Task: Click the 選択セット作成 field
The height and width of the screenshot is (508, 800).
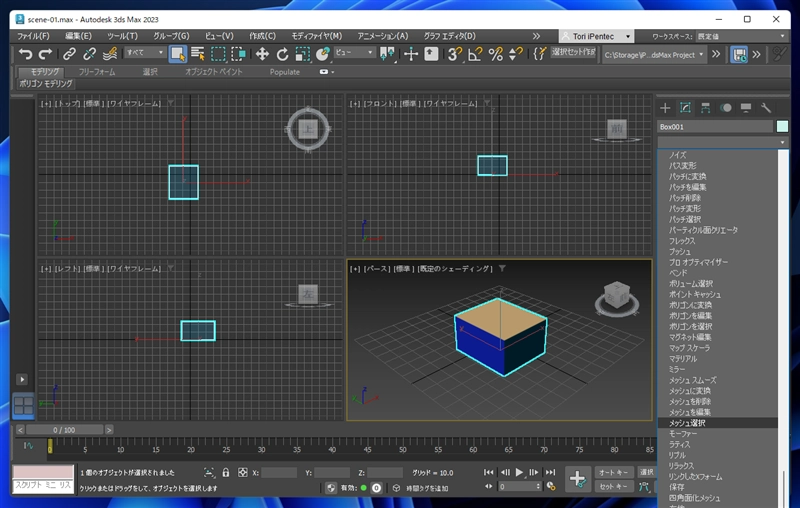Action: (x=573, y=52)
